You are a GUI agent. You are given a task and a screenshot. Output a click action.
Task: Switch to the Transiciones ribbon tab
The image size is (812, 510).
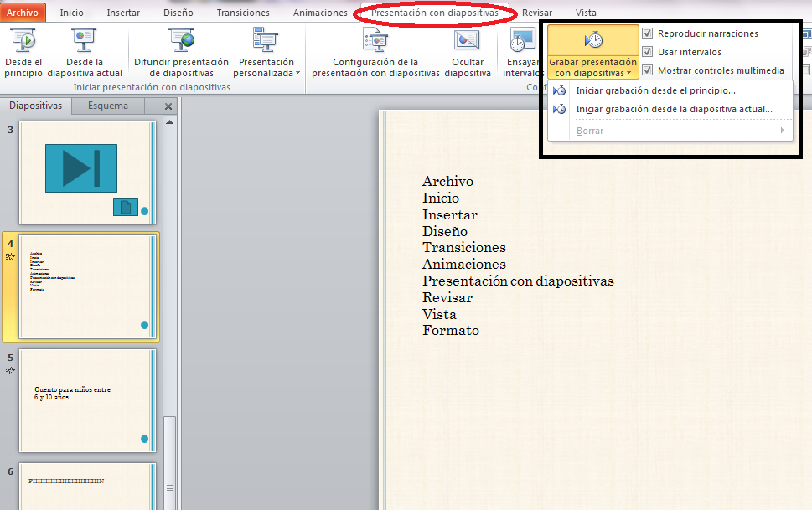(x=243, y=13)
